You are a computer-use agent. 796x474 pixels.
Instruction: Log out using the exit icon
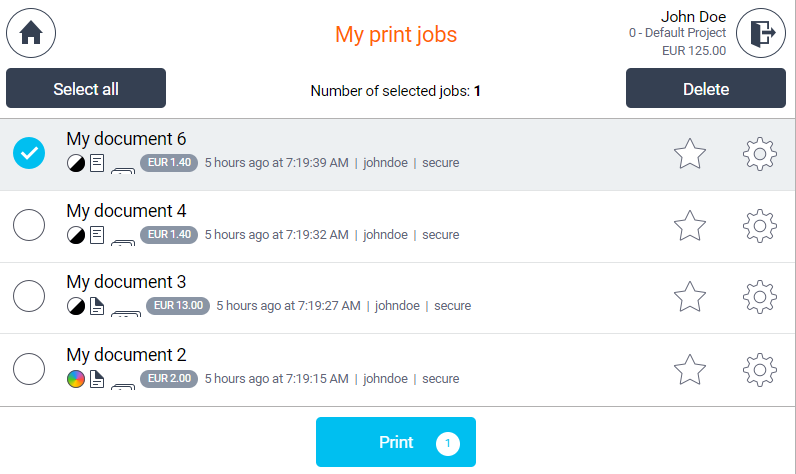point(761,33)
